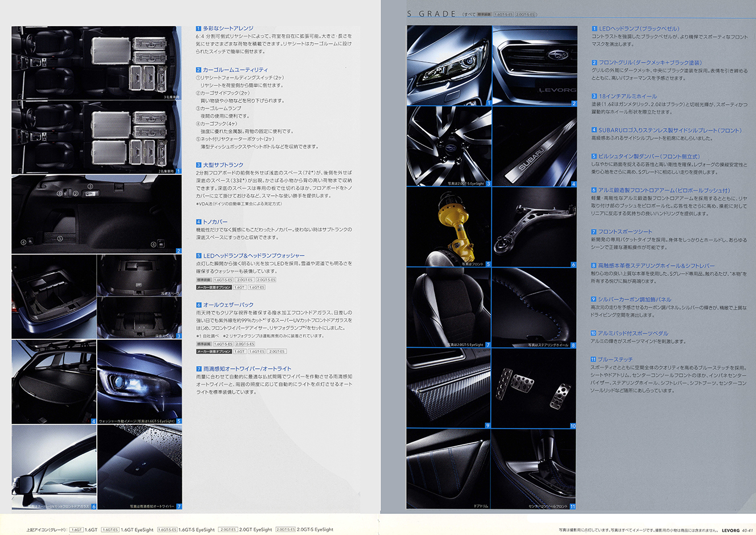
Task: Select the シルバーカーボン調加飾パネル heading
Action: click(631, 299)
